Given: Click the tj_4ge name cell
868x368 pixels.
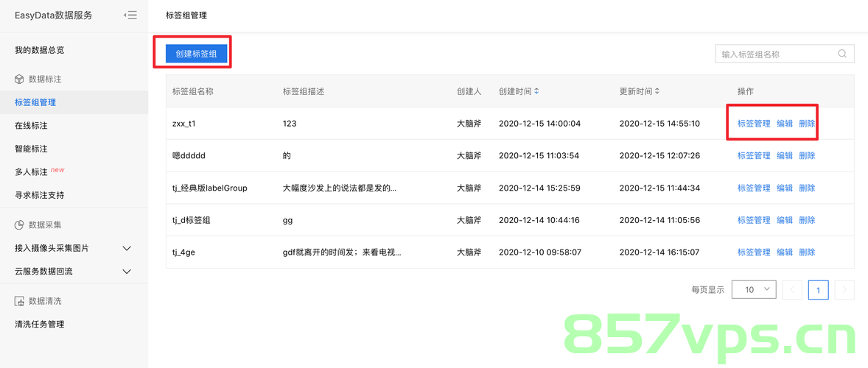Looking at the screenshot, I should pyautogui.click(x=183, y=252).
